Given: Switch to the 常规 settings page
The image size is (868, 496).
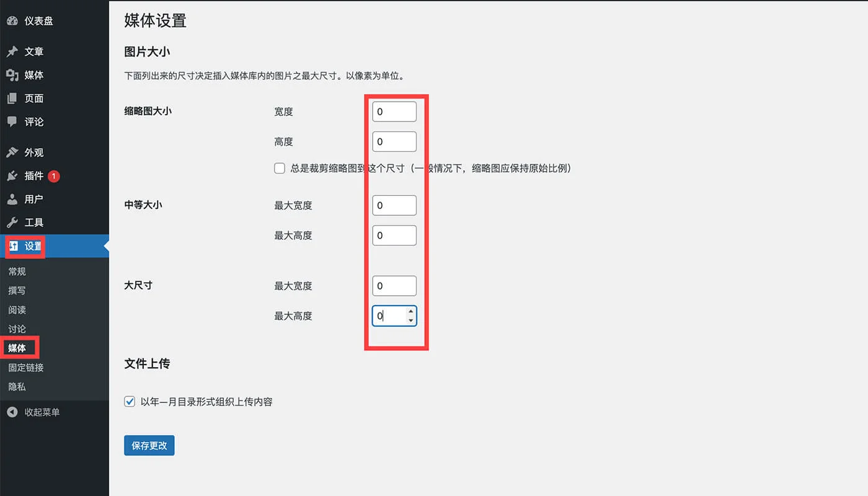Looking at the screenshot, I should tap(17, 271).
